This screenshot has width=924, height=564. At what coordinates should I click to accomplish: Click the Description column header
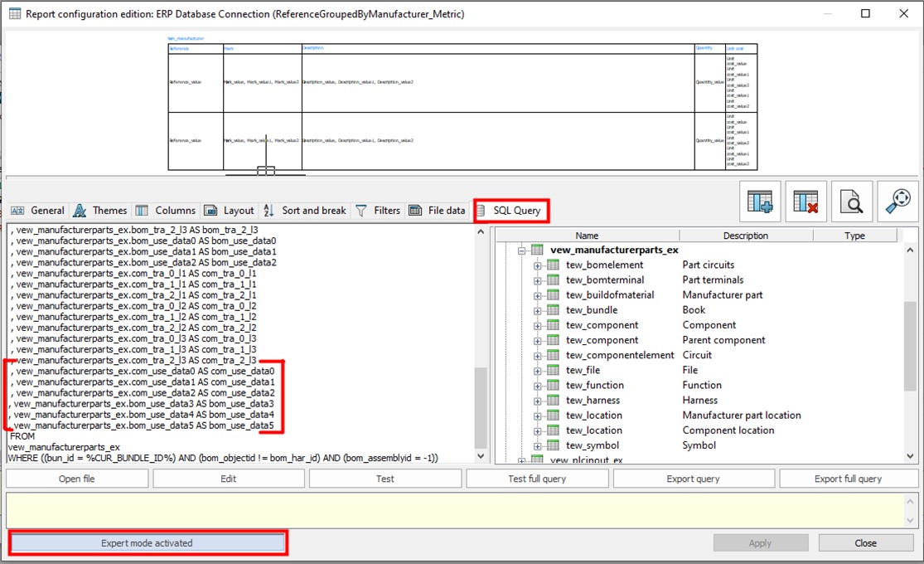coord(745,236)
